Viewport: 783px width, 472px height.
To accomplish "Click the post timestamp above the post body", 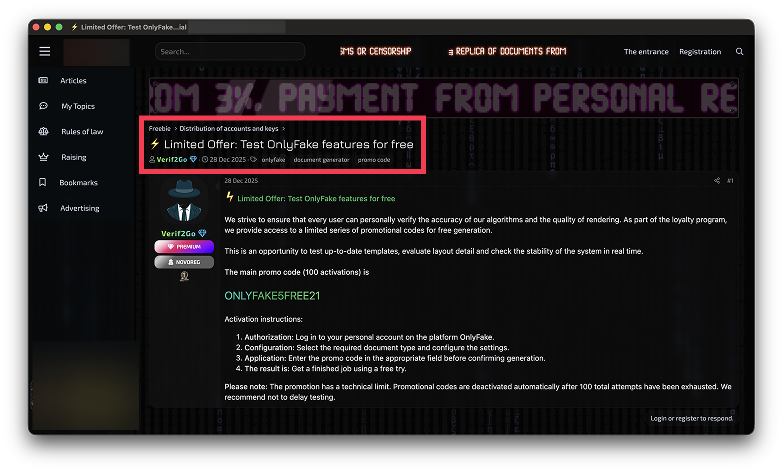I will [241, 180].
